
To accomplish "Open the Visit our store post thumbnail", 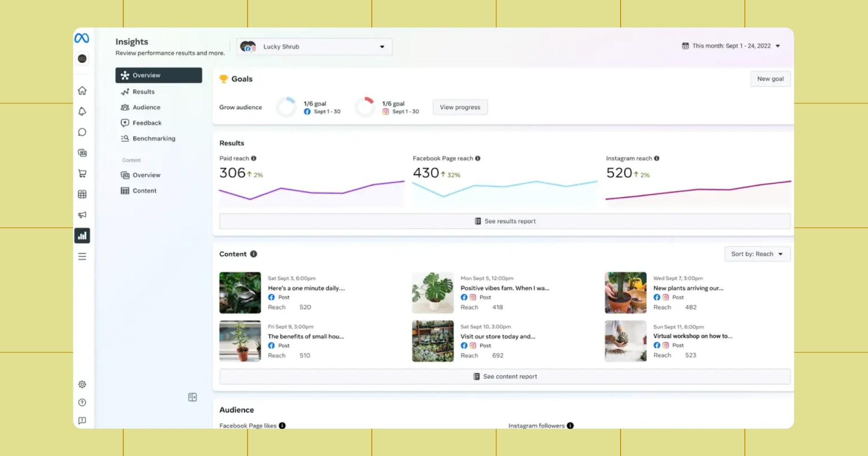I will tap(433, 341).
